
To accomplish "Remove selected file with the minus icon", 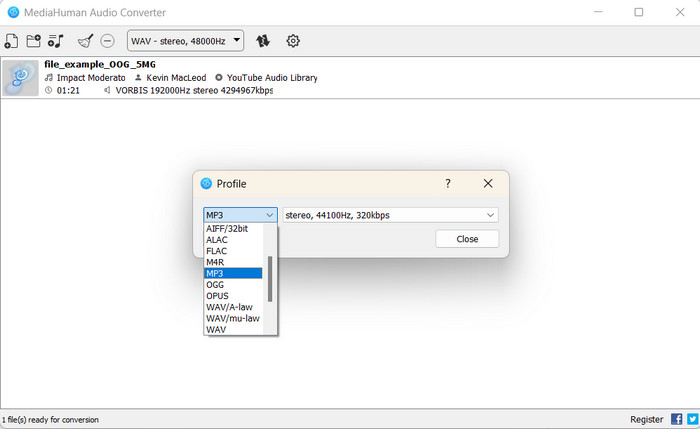I will 107,41.
